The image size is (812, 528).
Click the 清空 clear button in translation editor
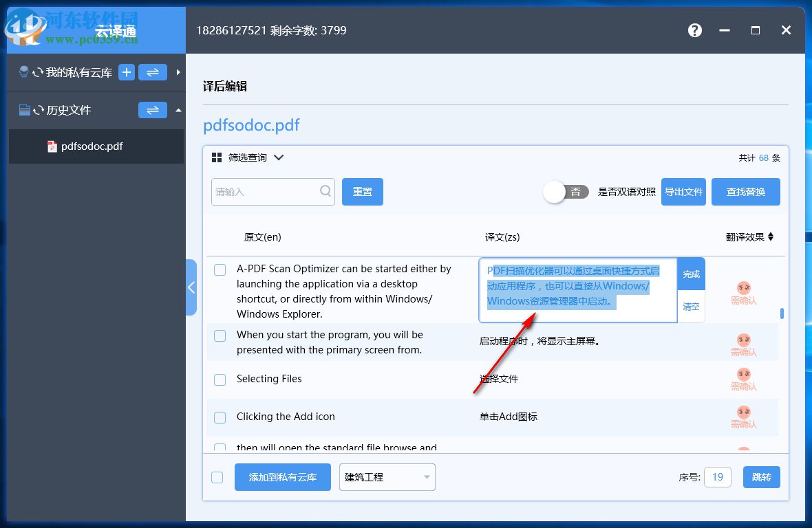coord(691,307)
